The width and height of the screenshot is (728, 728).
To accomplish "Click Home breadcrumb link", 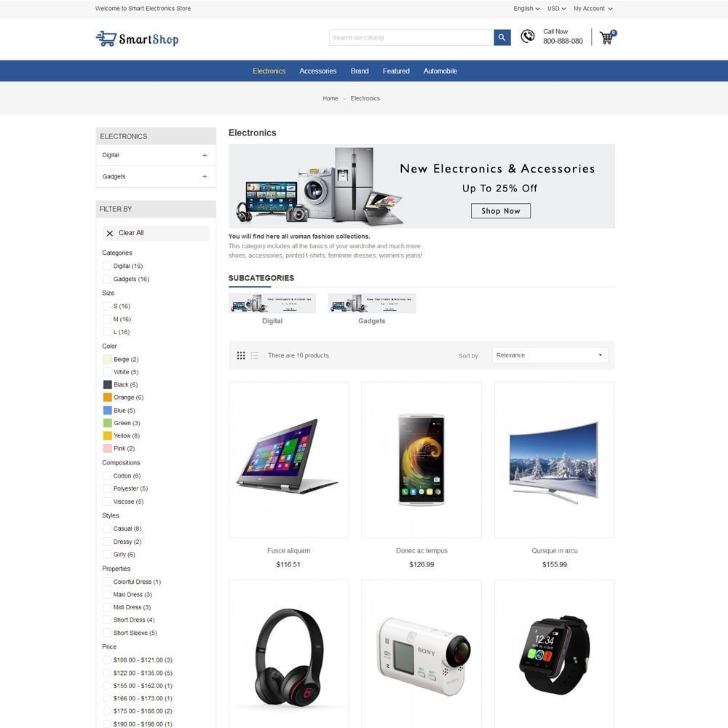I will (330, 98).
